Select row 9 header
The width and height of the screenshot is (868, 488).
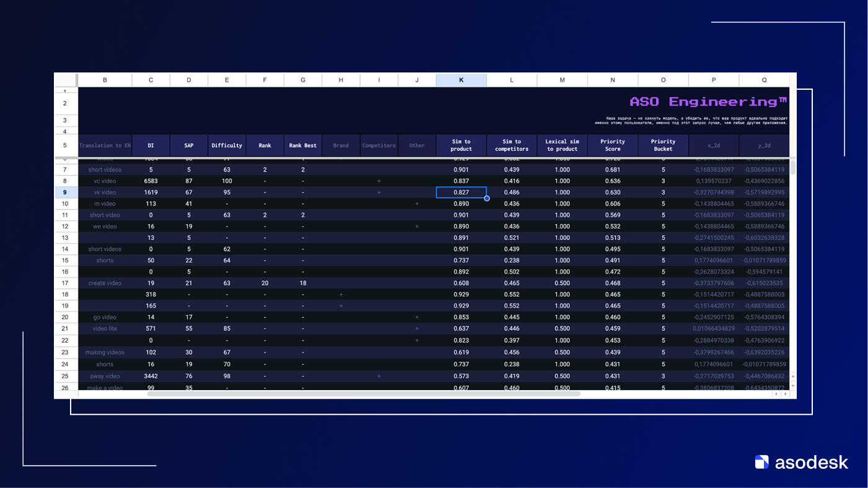pyautogui.click(x=65, y=193)
